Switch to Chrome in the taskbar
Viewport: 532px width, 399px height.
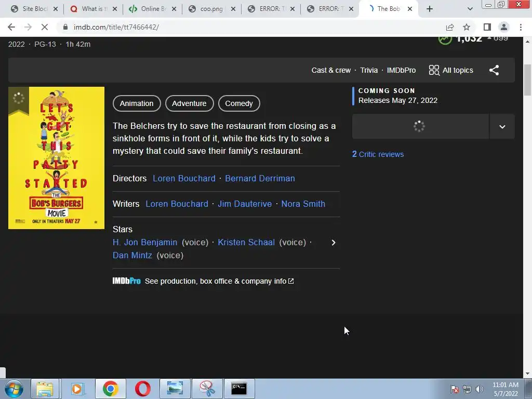point(110,389)
